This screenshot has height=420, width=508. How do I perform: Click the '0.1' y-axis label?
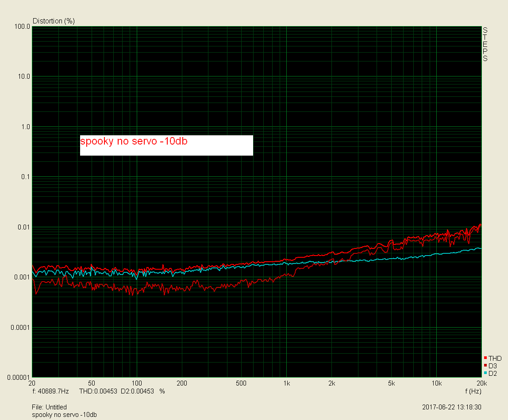[x=25, y=177]
